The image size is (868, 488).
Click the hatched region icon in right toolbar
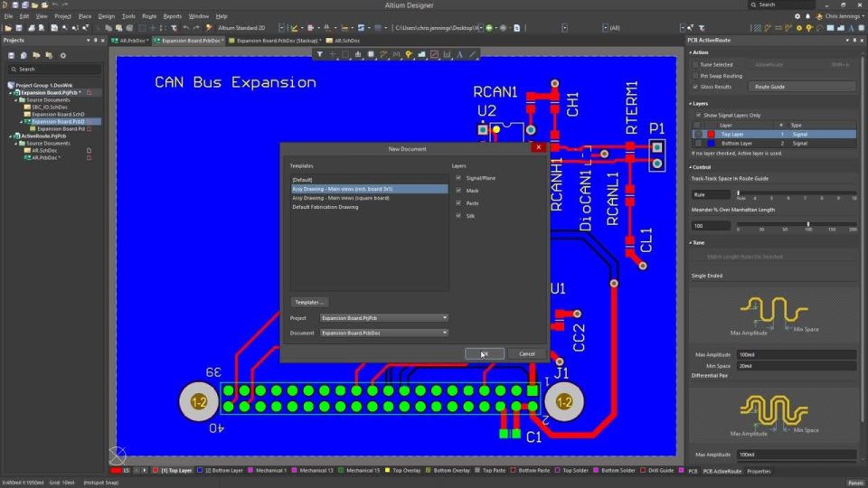[x=756, y=28]
